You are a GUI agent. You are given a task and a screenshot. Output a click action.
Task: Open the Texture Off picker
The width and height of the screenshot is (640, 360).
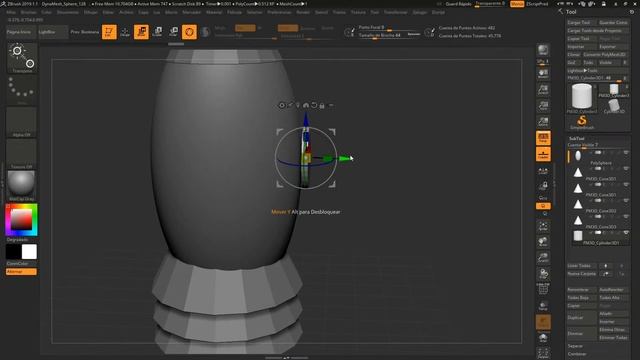tap(22, 154)
